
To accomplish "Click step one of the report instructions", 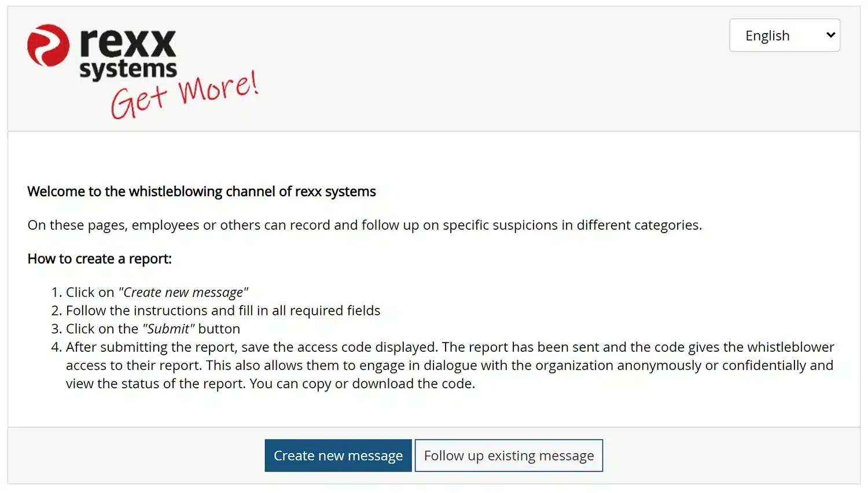I will pyautogui.click(x=157, y=292).
